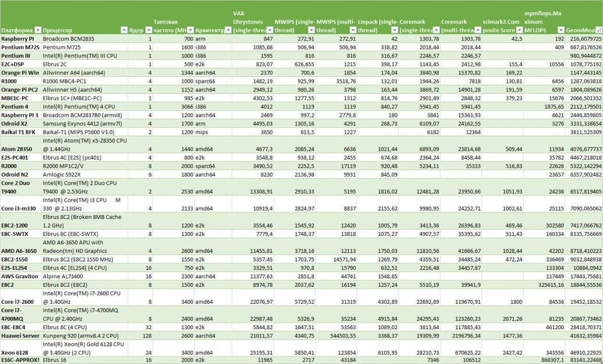The width and height of the screenshot is (603, 364).
Task: Select the E8C2-1550 platform cell
Action: coord(21,260)
